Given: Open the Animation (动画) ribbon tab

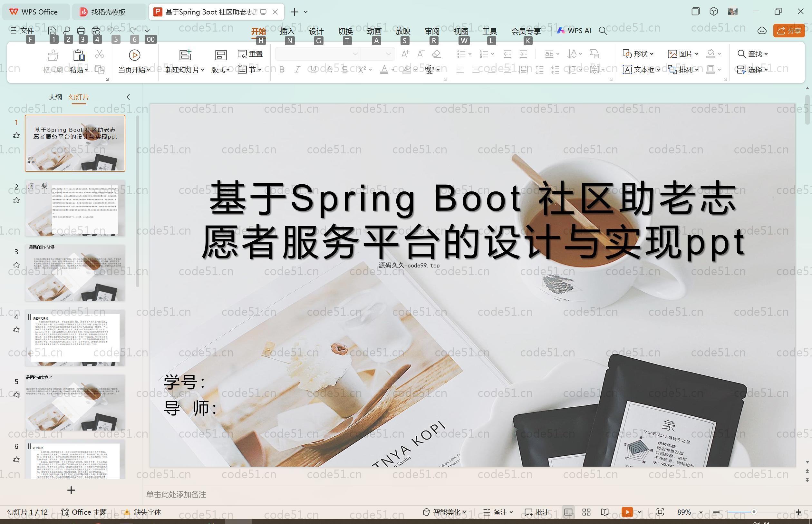Looking at the screenshot, I should pyautogui.click(x=374, y=31).
